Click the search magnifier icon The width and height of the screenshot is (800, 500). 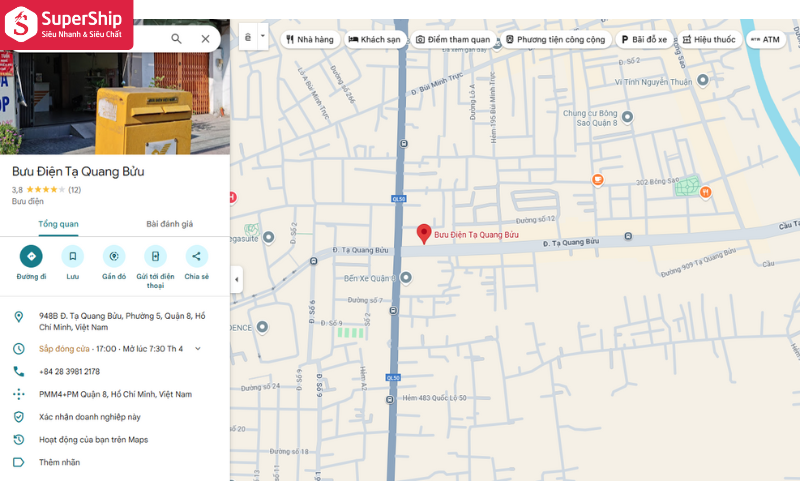(x=176, y=39)
